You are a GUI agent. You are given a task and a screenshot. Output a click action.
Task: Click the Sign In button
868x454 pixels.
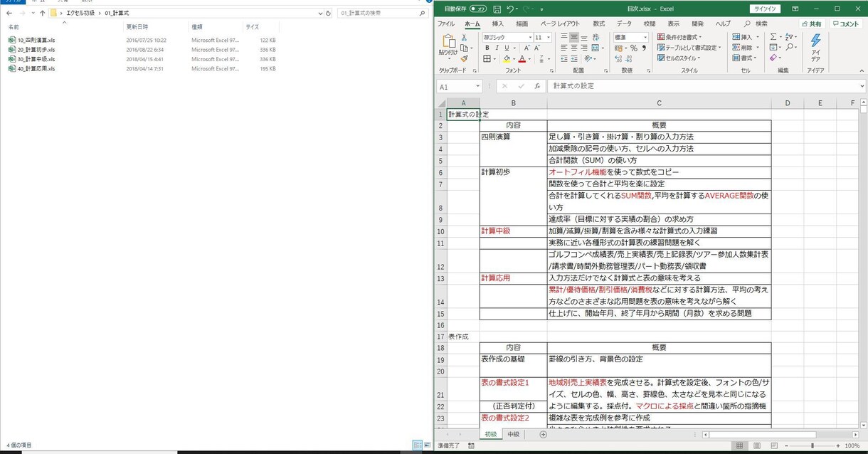click(765, 9)
